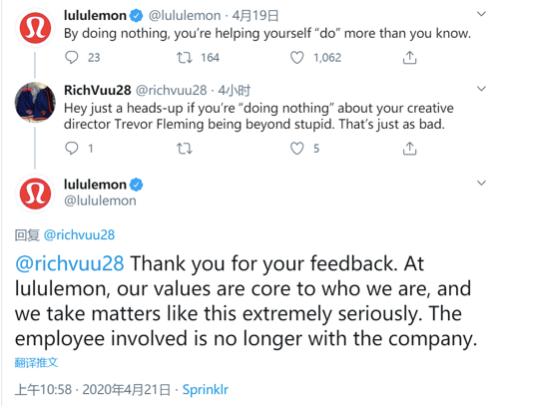
Task: Share RichVuu28's tweet
Action: (x=409, y=148)
